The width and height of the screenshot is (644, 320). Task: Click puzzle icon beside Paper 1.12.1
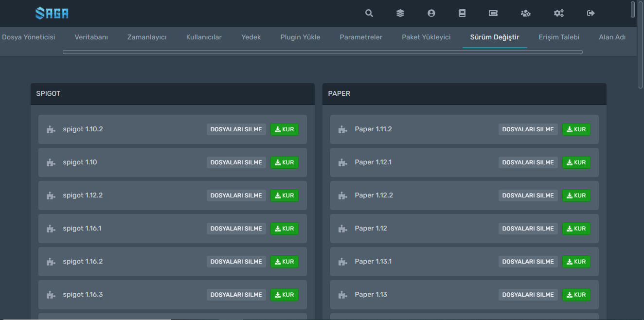pos(342,162)
